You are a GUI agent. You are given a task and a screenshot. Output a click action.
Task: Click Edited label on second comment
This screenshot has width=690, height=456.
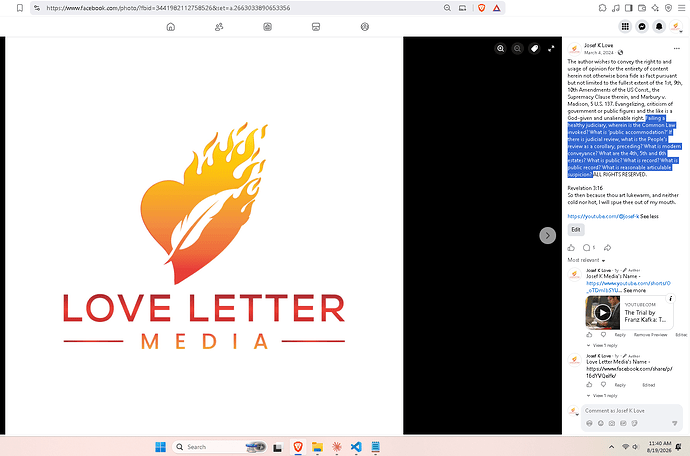[649, 385]
